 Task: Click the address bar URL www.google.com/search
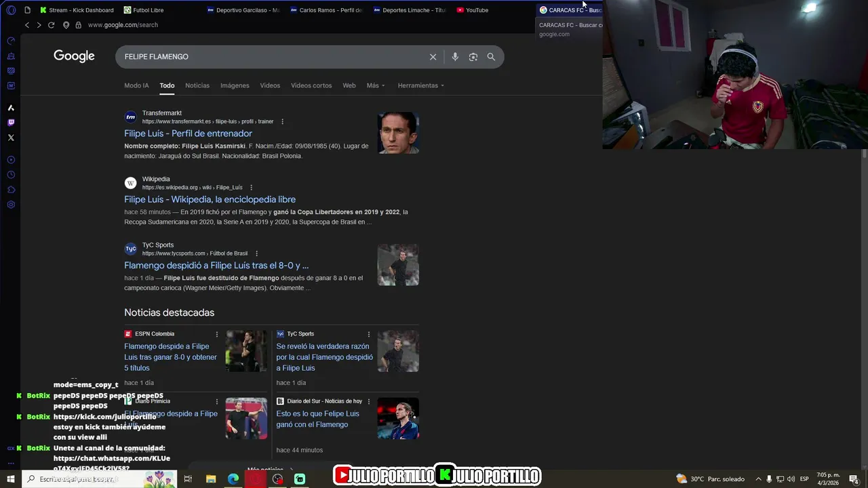tap(123, 25)
